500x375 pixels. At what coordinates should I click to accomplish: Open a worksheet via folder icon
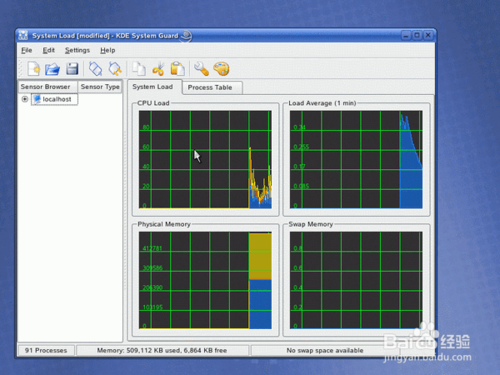(x=52, y=69)
